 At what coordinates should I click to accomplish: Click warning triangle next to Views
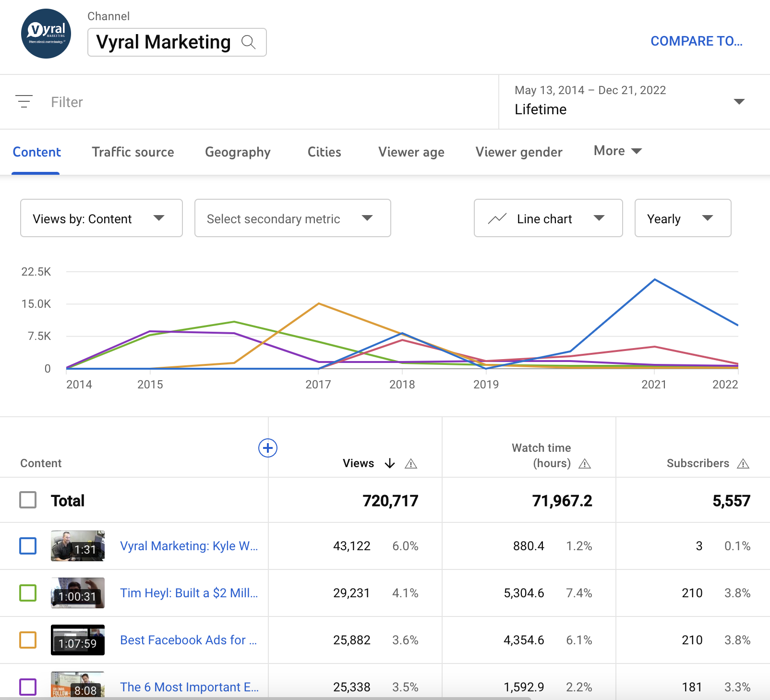click(x=411, y=464)
